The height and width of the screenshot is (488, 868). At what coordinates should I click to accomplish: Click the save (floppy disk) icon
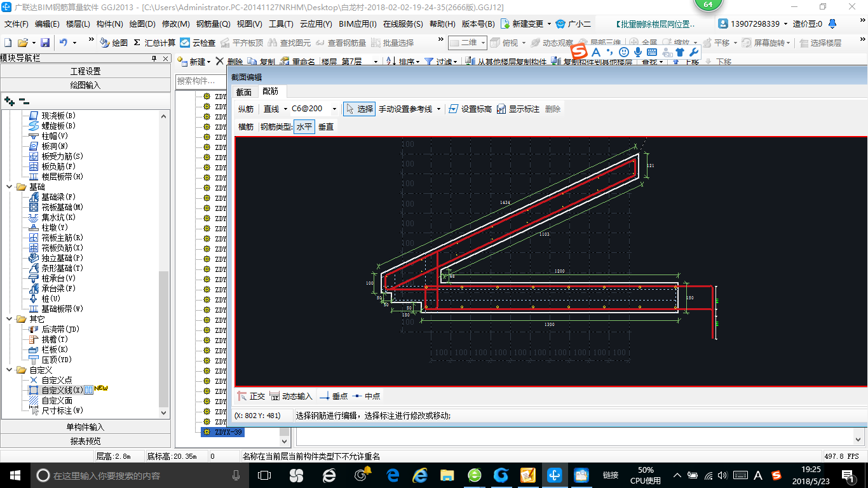tap(45, 43)
